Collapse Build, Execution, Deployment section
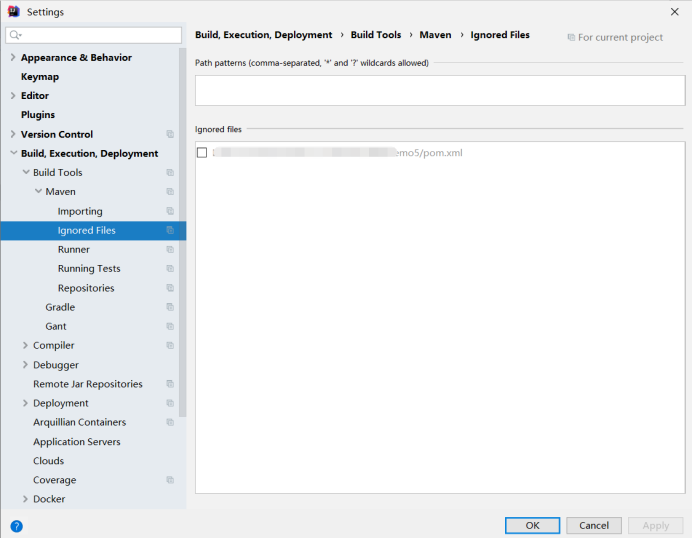 14,153
